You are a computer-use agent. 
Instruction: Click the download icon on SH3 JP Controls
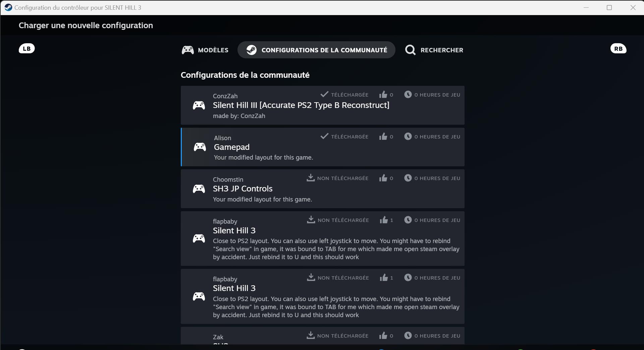click(x=310, y=178)
